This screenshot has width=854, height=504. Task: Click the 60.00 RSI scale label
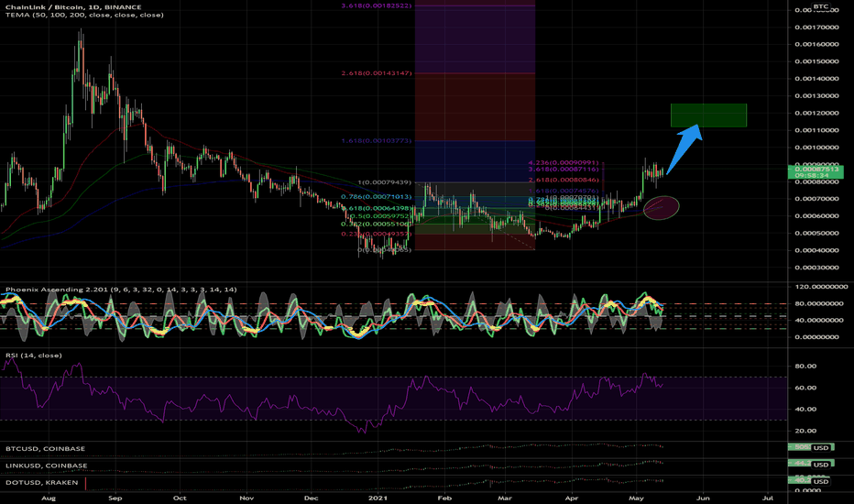(x=805, y=388)
